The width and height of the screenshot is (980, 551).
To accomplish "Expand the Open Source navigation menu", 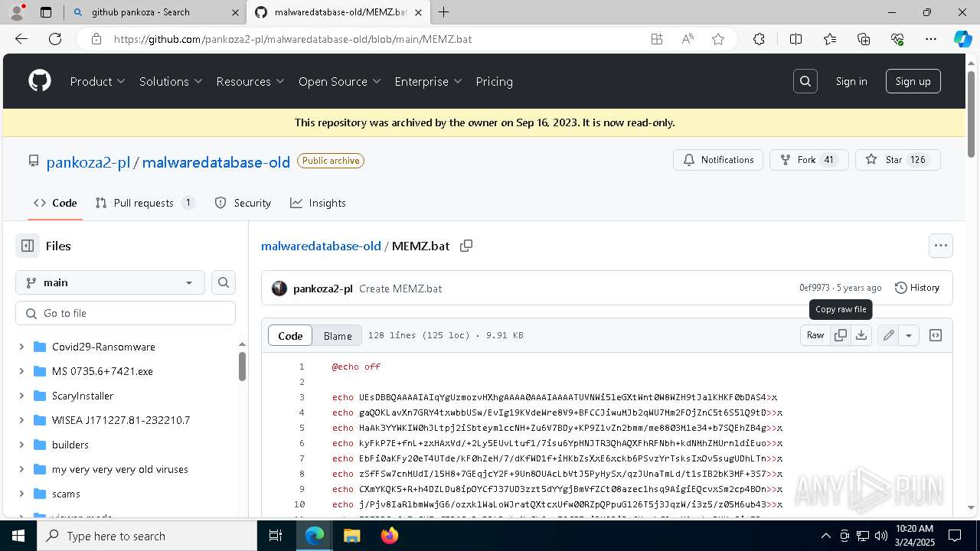I will click(341, 81).
